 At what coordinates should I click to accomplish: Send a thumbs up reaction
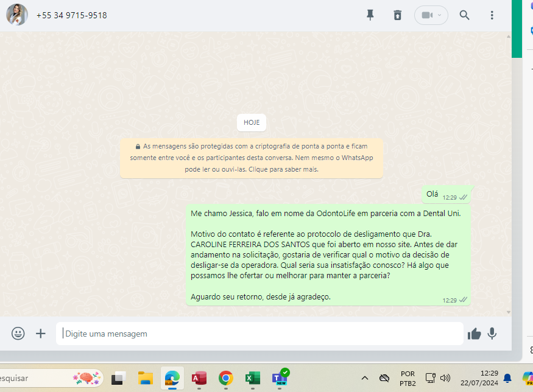[x=474, y=334]
